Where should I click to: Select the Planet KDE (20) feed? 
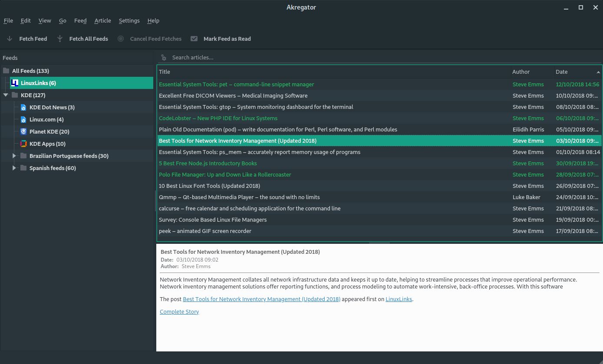click(49, 131)
